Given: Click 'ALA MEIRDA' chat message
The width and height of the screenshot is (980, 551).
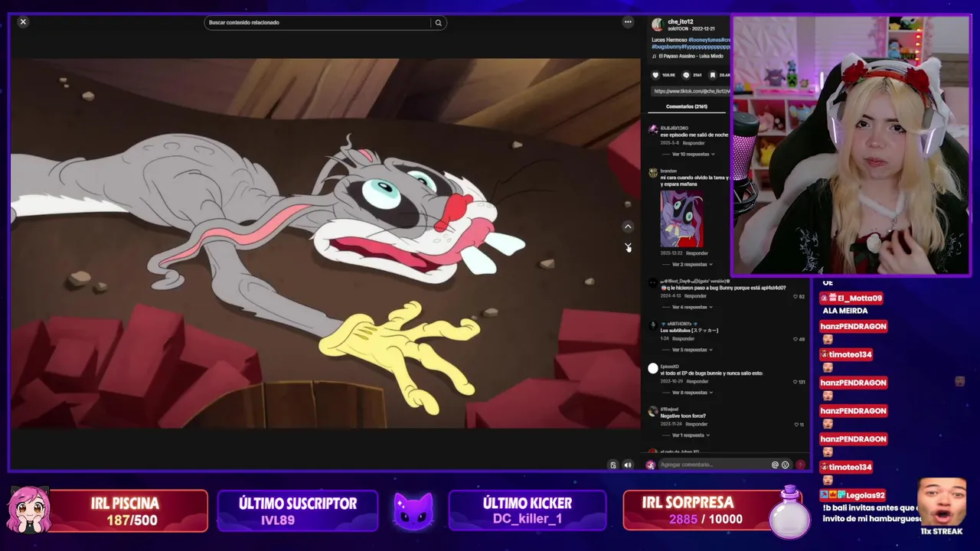Looking at the screenshot, I should pyautogui.click(x=845, y=311).
